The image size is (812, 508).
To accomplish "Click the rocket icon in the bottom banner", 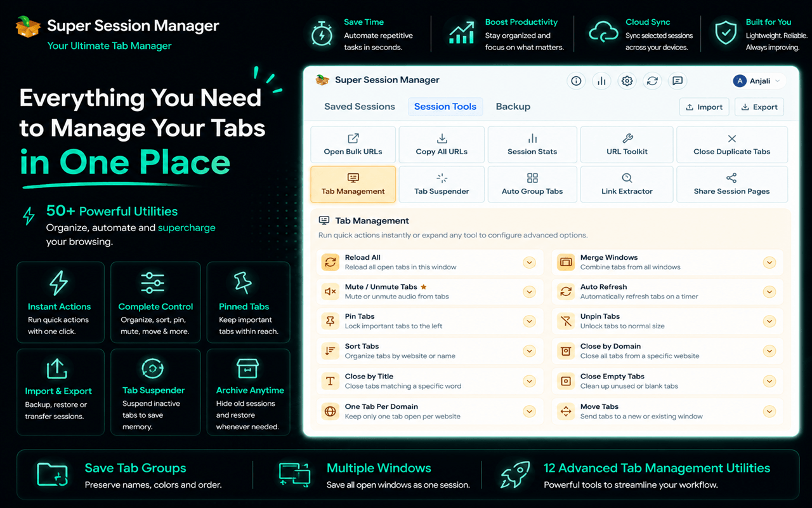I will tap(515, 475).
